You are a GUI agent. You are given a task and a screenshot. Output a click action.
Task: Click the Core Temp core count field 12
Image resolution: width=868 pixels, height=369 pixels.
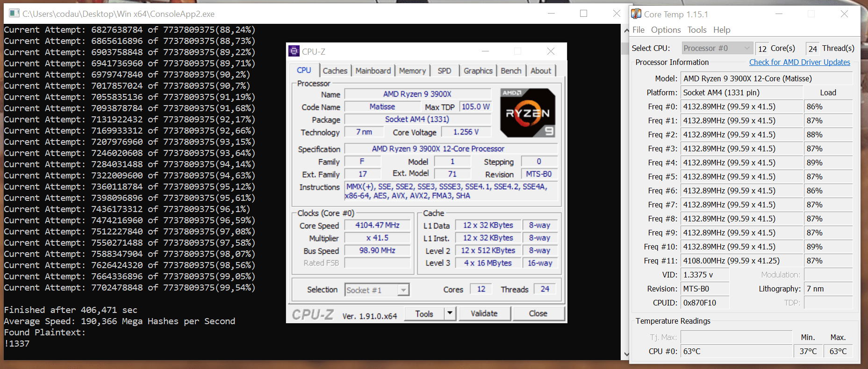pos(762,49)
